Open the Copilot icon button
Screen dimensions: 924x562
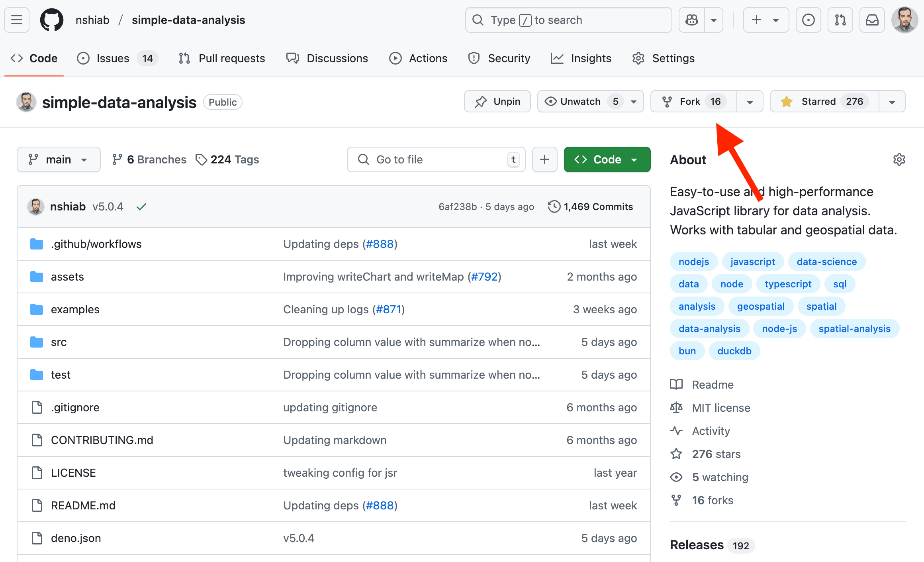tap(692, 20)
